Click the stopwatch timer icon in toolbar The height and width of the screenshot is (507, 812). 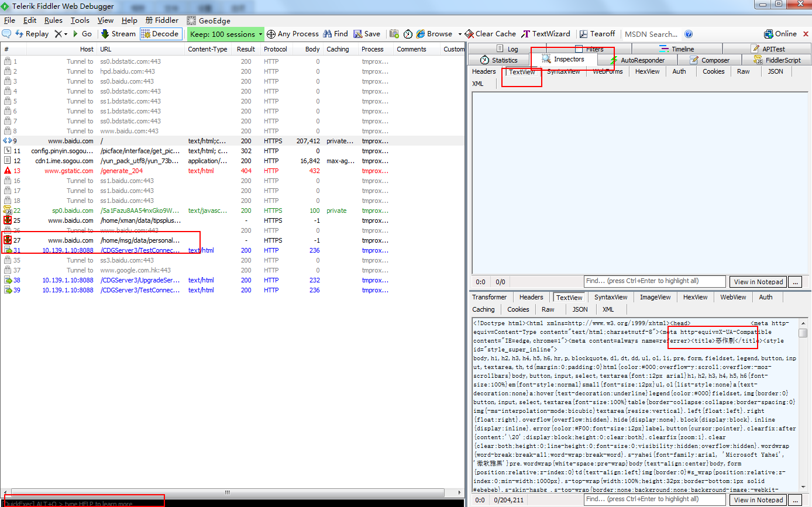pyautogui.click(x=408, y=34)
